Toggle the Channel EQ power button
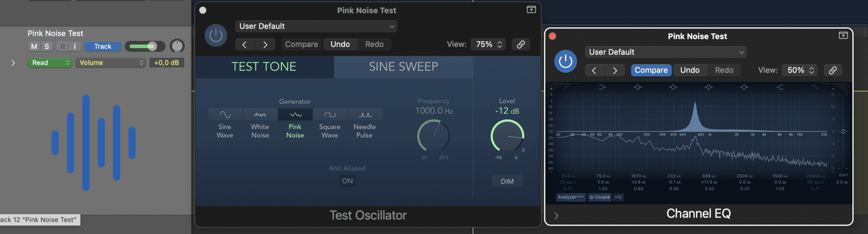868x234 pixels. (565, 62)
